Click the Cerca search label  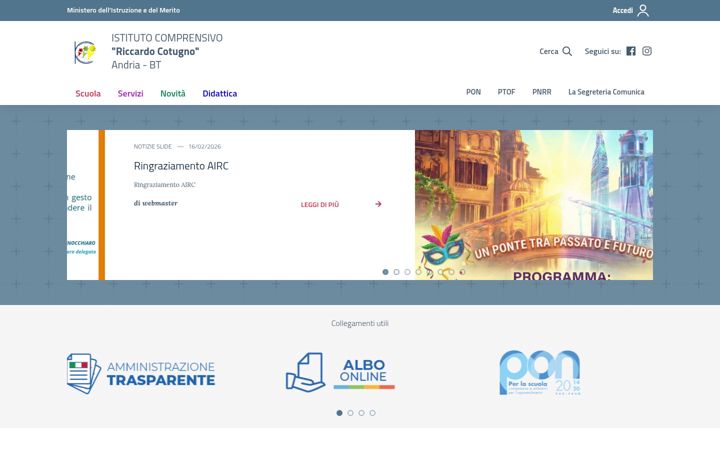(549, 51)
